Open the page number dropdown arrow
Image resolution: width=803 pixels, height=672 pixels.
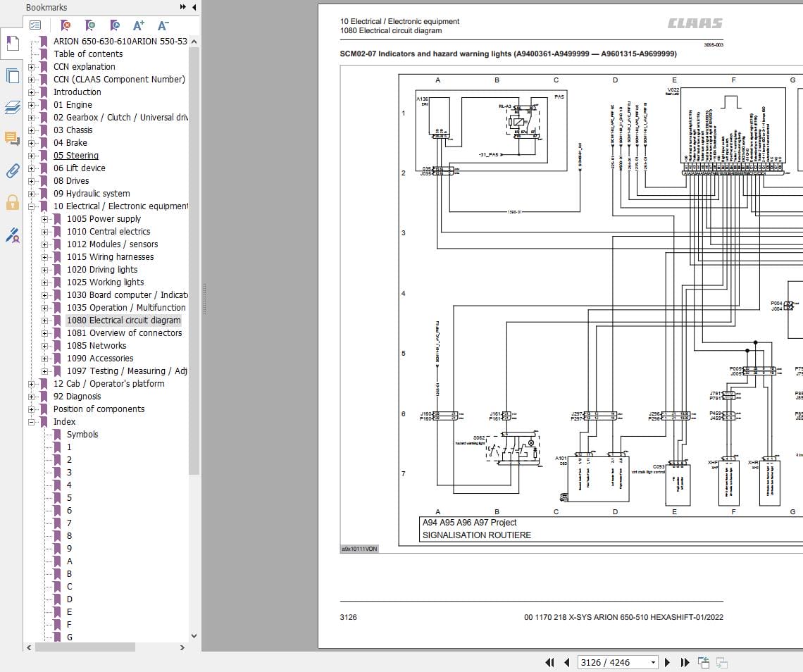pos(653,662)
